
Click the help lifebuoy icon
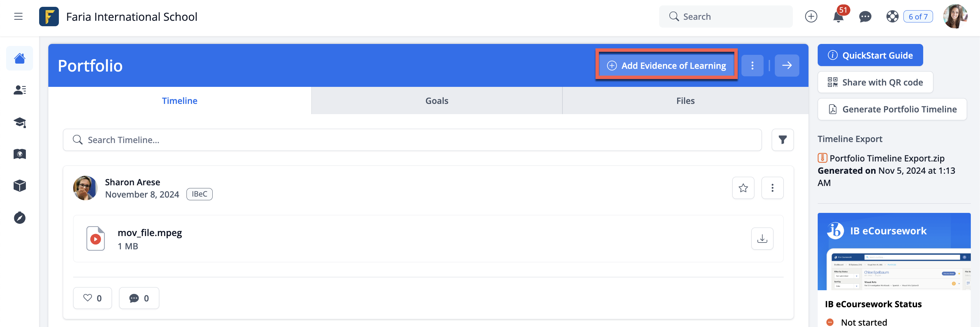pos(892,17)
